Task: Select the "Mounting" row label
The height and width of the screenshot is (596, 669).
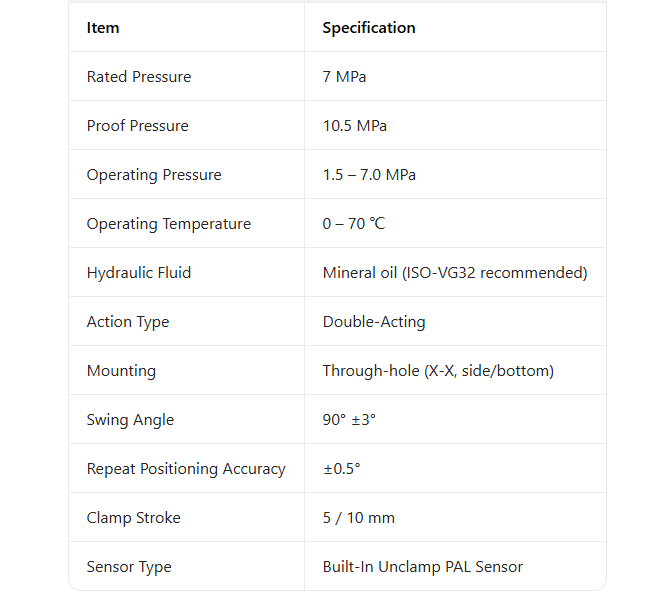Action: coord(121,371)
